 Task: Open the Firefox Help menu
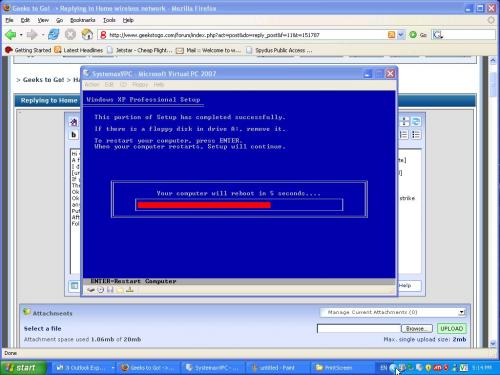128,20
